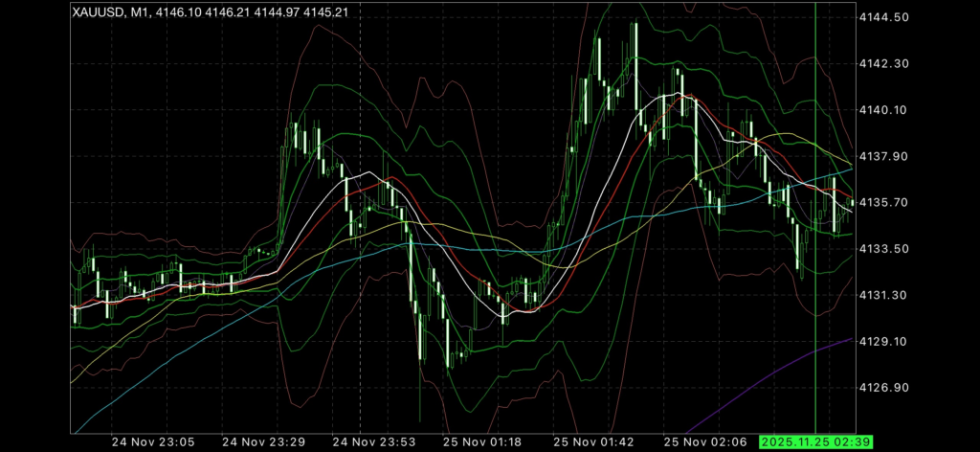Viewport: 980px width, 452px height.
Task: Click the 4135.70 price axis label
Action: tap(884, 203)
